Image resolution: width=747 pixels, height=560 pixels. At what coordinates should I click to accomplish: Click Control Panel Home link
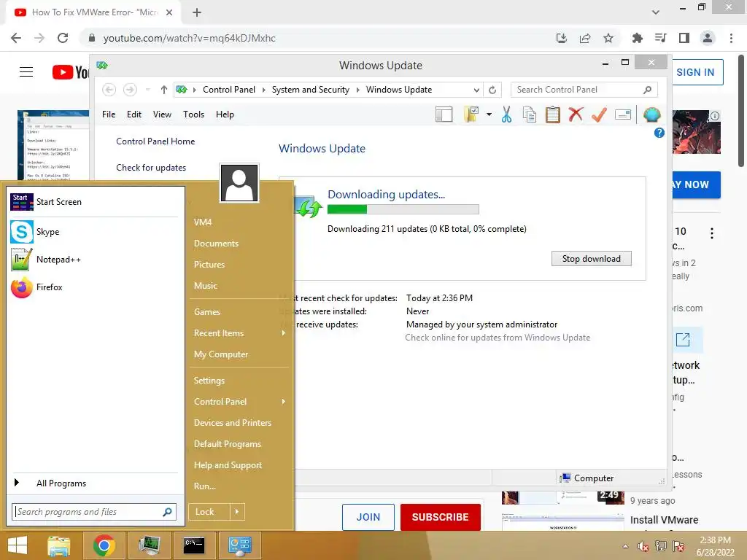[155, 141]
